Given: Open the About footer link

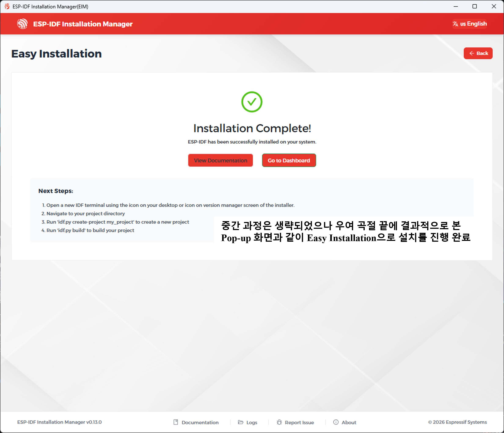Looking at the screenshot, I should click(345, 422).
